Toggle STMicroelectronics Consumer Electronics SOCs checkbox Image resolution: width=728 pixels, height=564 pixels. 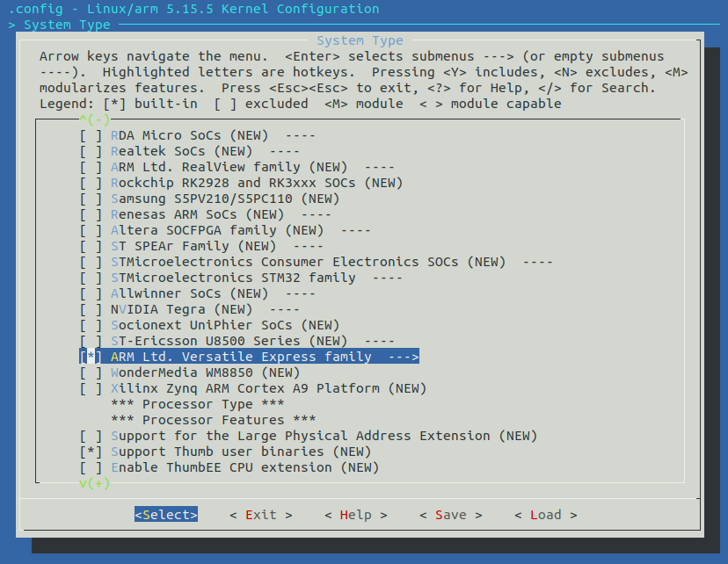click(91, 262)
